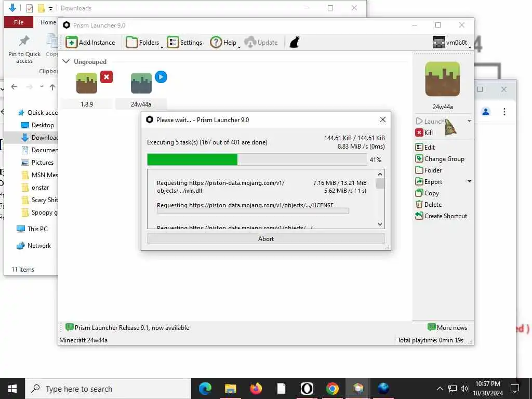Open Google Chrome from taskbar
Image resolution: width=532 pixels, height=399 pixels.
[332, 389]
